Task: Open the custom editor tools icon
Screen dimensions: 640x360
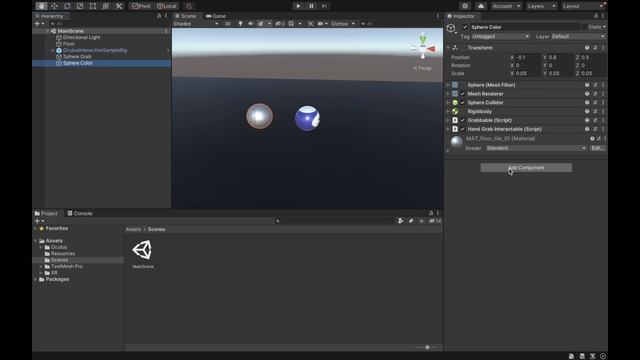Action: coord(118,6)
